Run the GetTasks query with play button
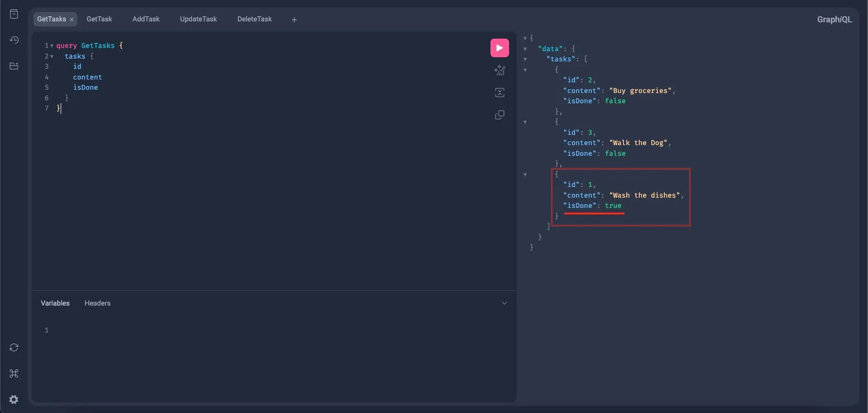 (499, 48)
